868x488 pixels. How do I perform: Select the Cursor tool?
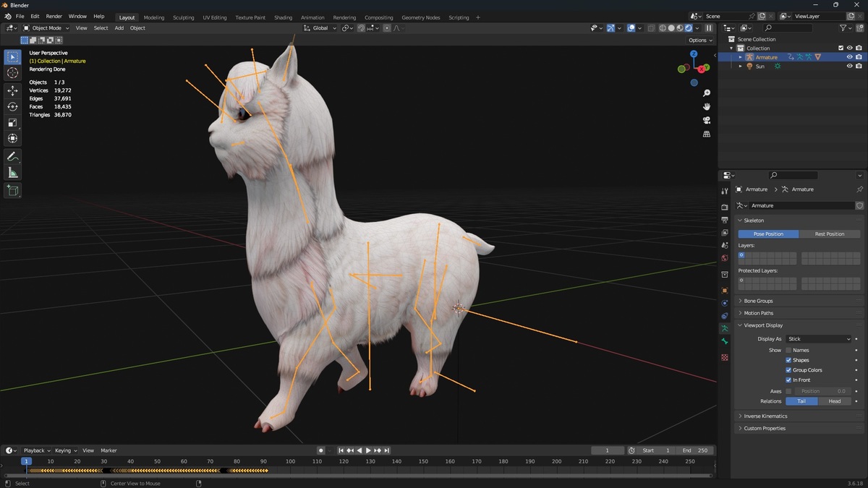[x=12, y=73]
